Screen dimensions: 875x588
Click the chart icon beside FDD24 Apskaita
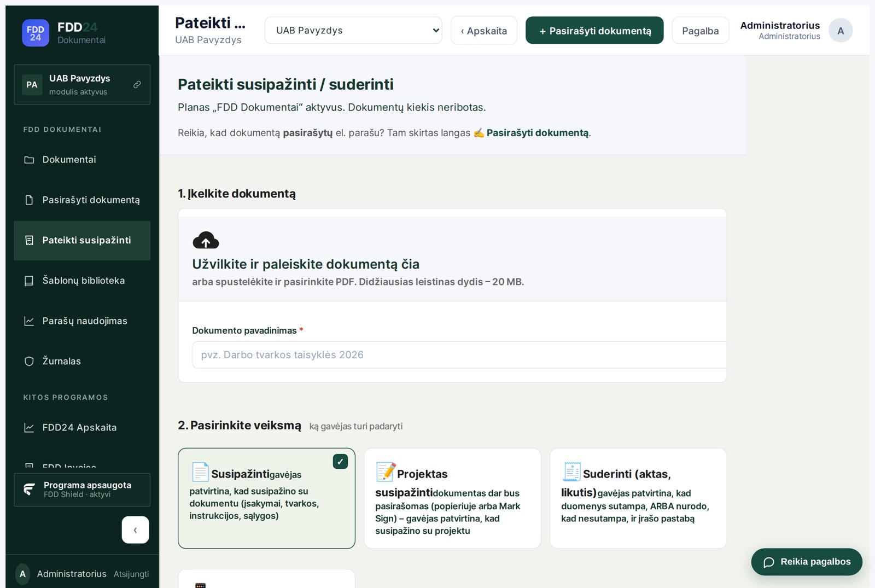pos(29,428)
